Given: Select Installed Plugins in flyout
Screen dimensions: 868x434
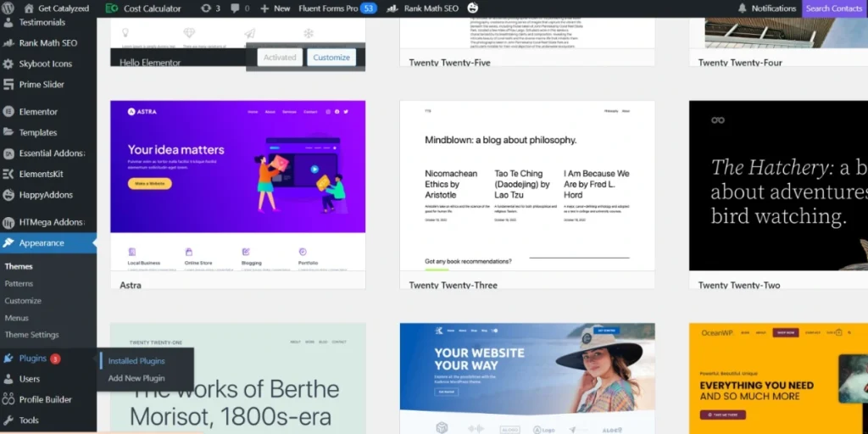Looking at the screenshot, I should (x=136, y=361).
